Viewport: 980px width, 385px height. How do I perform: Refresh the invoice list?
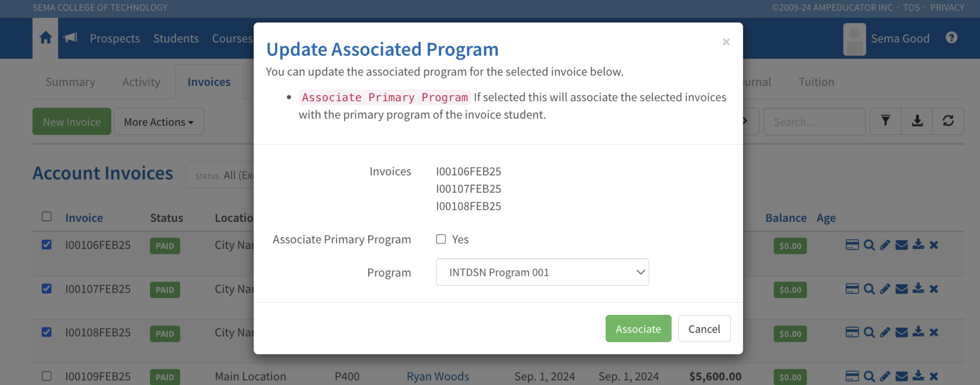(x=948, y=121)
